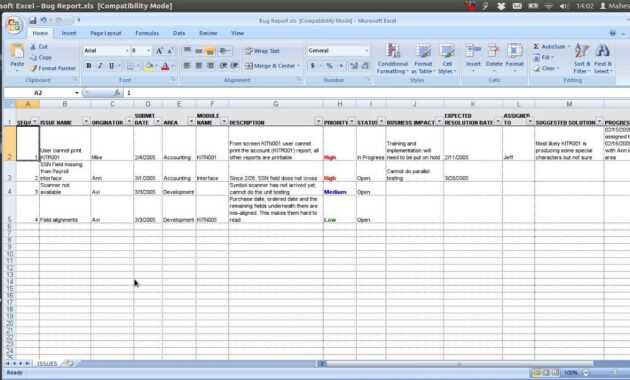Click the Paste icon
The image size is (630, 380).
(17, 51)
